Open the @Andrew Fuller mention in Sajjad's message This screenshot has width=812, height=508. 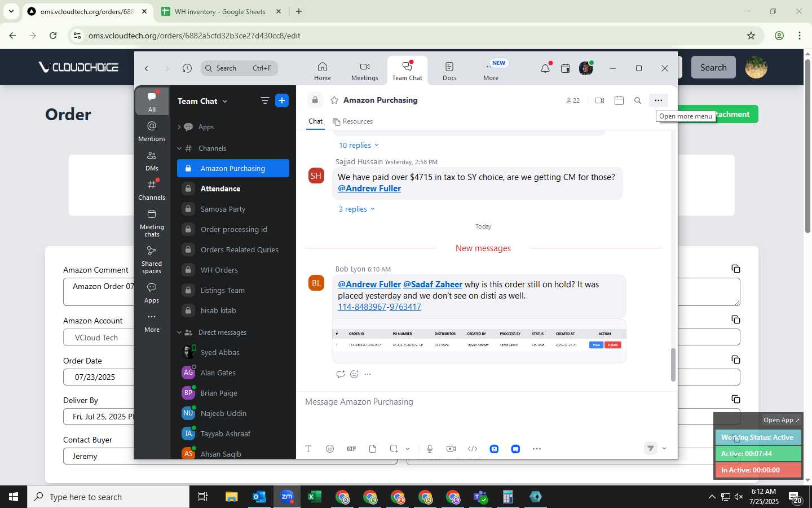[369, 189]
